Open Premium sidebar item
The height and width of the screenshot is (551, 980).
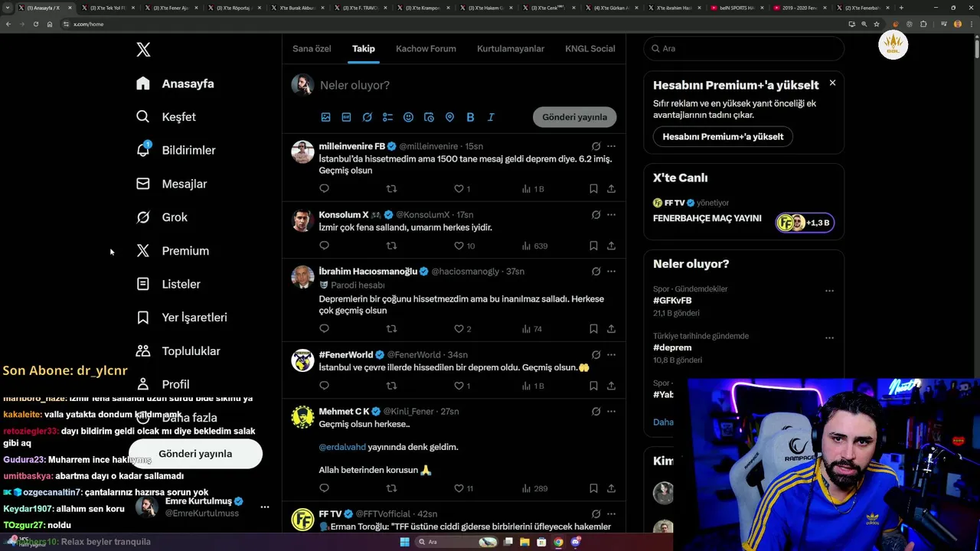point(172,251)
